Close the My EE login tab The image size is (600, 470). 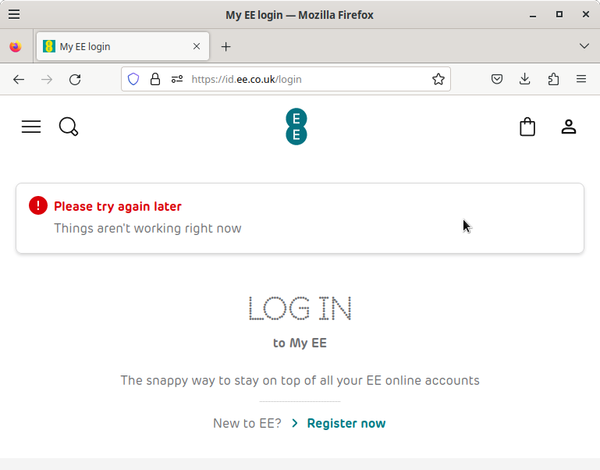pyautogui.click(x=197, y=46)
